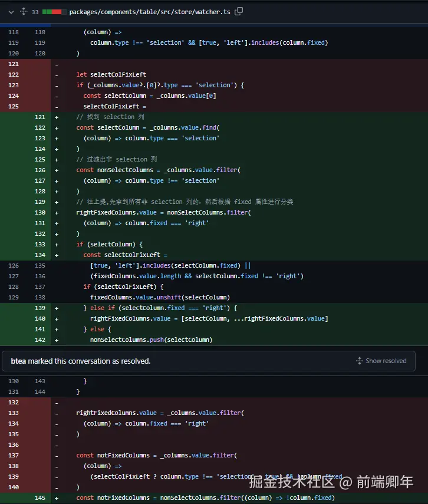Click the minus marker on 'let selectColFixLeft' line

click(x=57, y=74)
